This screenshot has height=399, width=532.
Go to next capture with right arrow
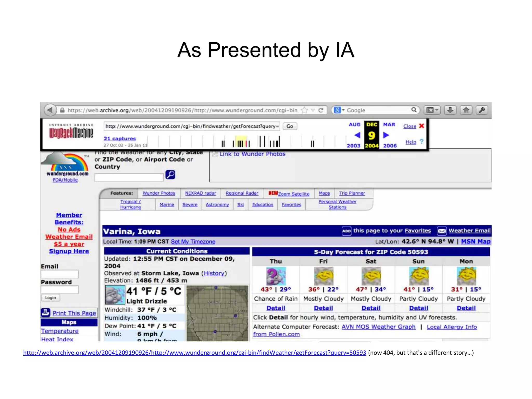pos(386,135)
